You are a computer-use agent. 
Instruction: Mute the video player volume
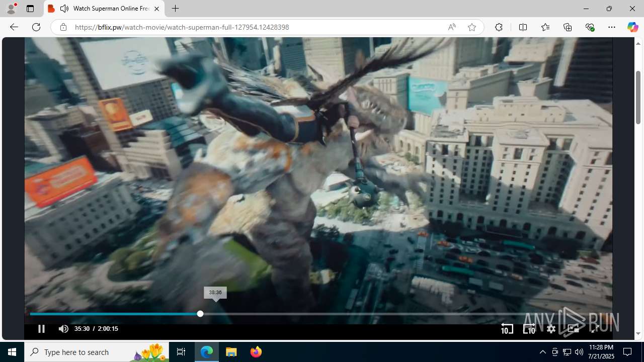click(63, 329)
